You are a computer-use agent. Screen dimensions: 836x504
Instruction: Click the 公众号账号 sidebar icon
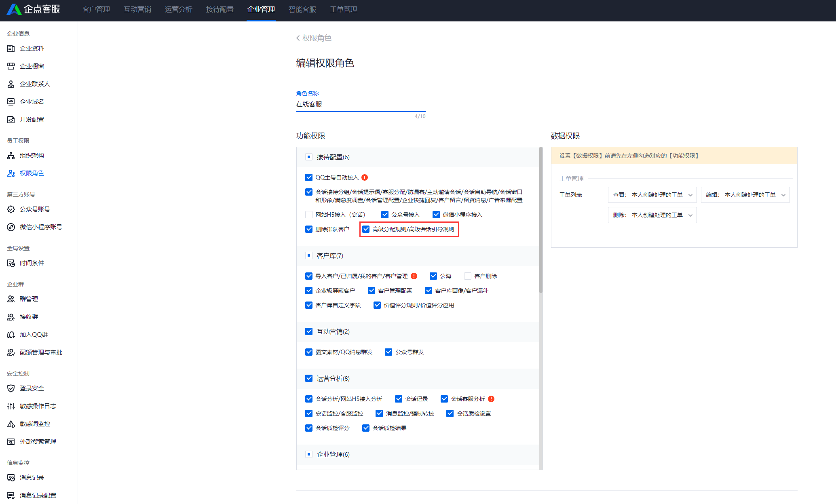11,209
